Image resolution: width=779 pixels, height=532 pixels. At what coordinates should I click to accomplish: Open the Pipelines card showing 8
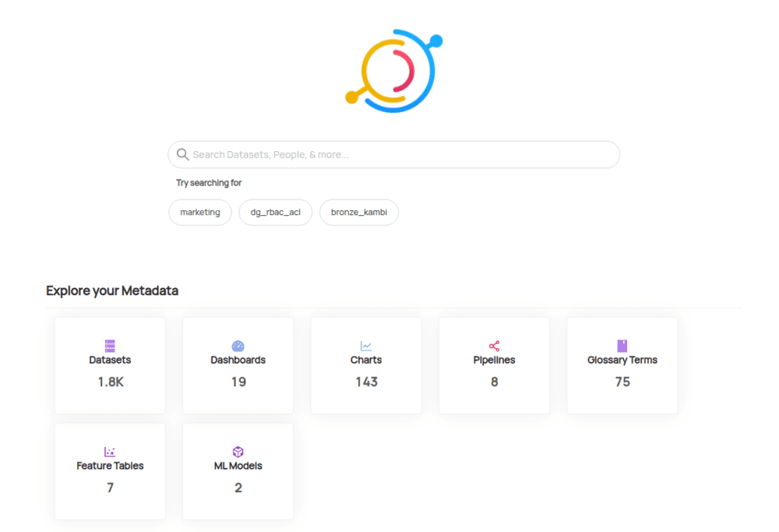coord(494,365)
